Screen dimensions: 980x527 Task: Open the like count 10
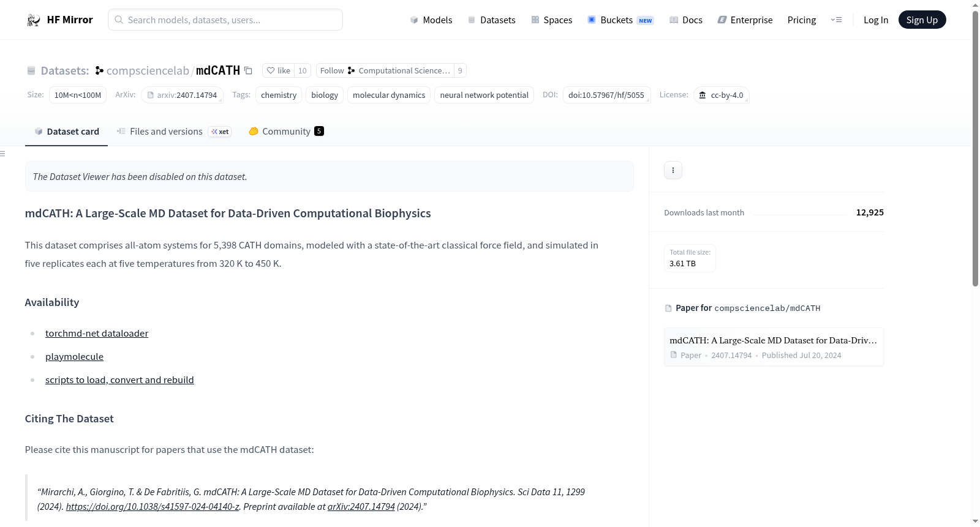pyautogui.click(x=303, y=70)
